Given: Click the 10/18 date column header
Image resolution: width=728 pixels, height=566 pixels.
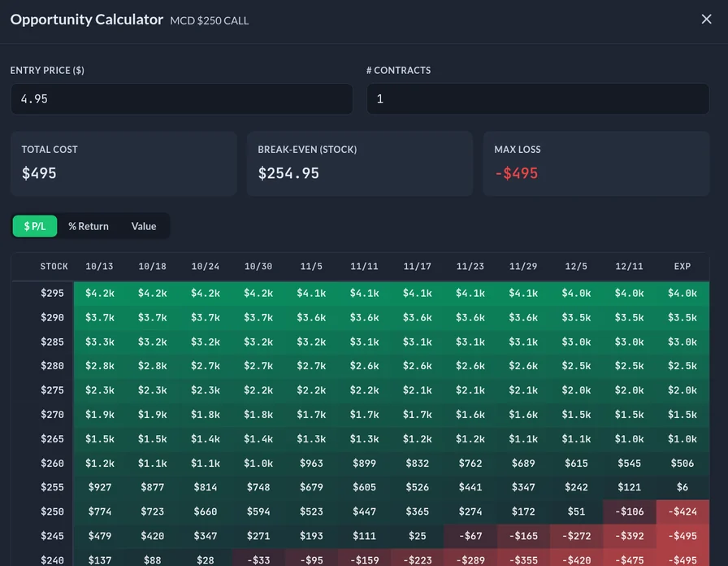Looking at the screenshot, I should tap(152, 266).
